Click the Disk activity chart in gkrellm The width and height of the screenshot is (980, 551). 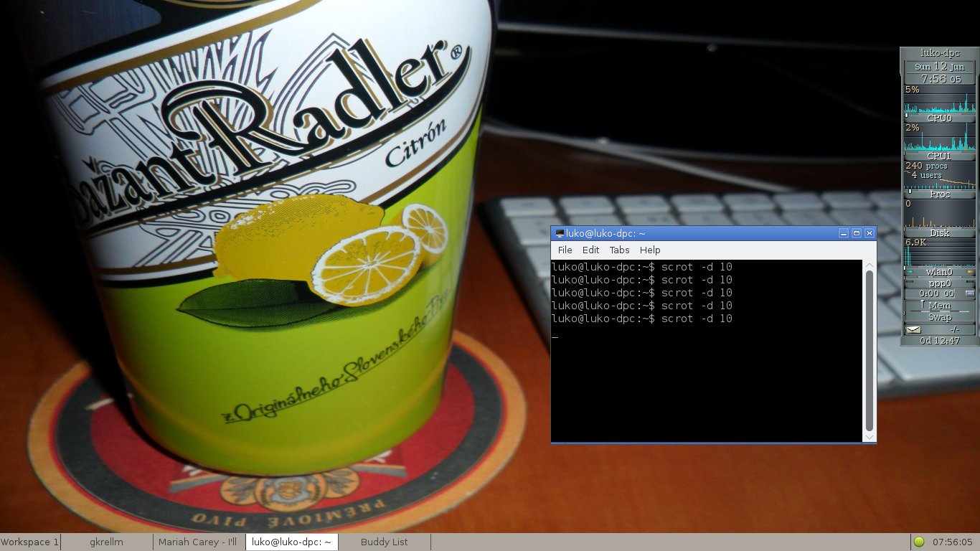click(940, 213)
